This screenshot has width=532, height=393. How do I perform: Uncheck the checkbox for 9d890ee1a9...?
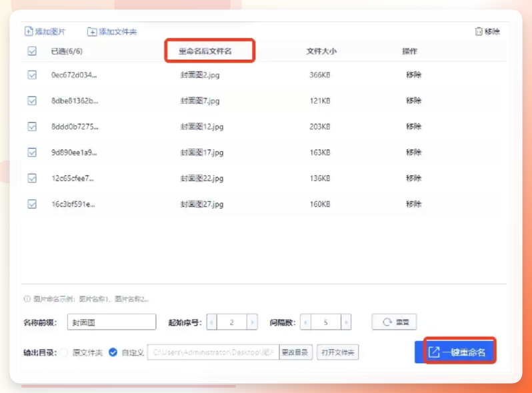(x=32, y=153)
